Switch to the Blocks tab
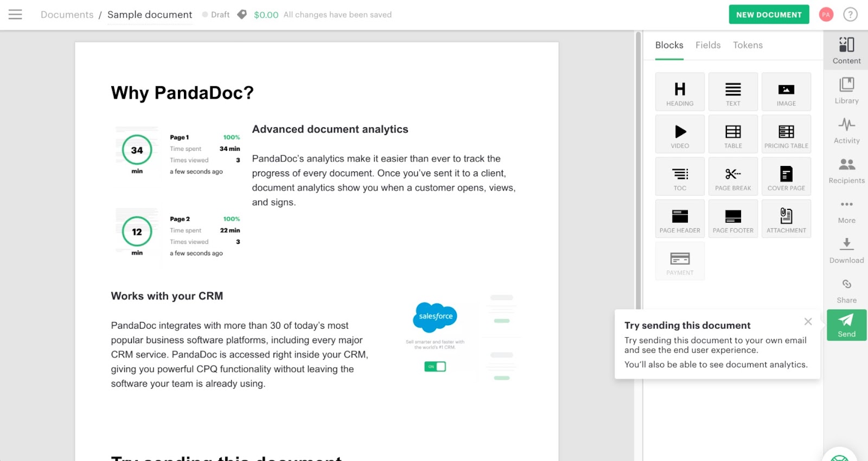Image resolution: width=868 pixels, height=461 pixels. point(669,46)
